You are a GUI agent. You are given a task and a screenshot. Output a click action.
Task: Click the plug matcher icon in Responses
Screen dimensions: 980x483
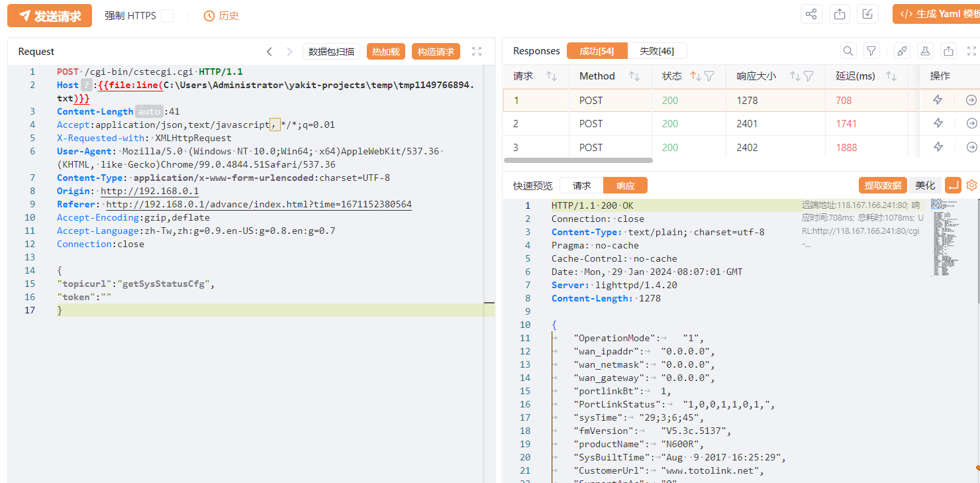[902, 51]
